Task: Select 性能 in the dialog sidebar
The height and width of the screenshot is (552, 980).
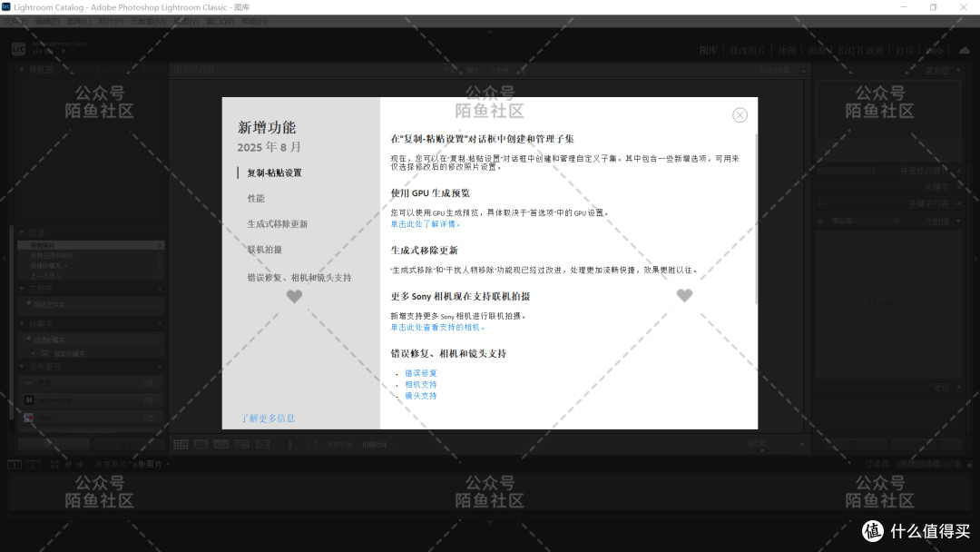Action: (x=256, y=198)
